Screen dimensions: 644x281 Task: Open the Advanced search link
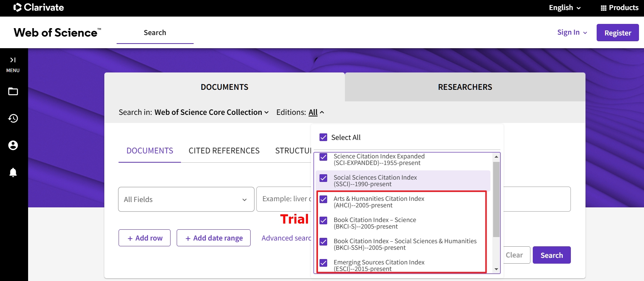click(x=286, y=238)
